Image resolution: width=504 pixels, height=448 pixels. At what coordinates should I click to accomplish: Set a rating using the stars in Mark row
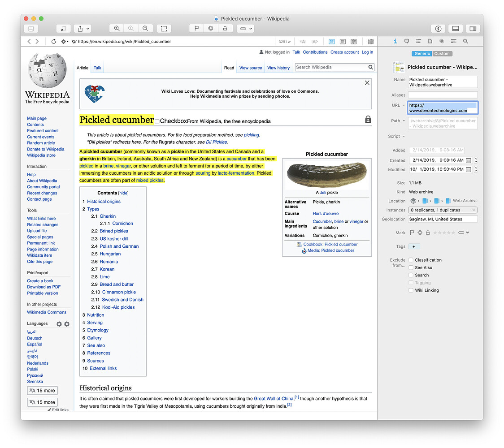pos(443,232)
